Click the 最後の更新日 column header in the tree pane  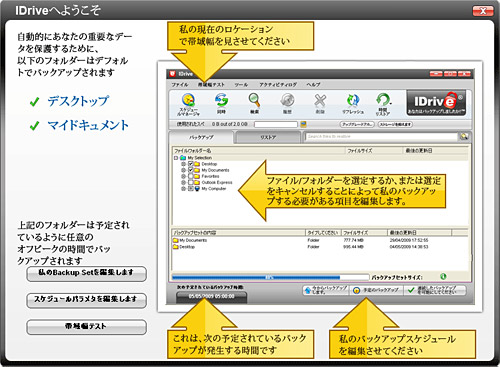[x=435, y=151]
